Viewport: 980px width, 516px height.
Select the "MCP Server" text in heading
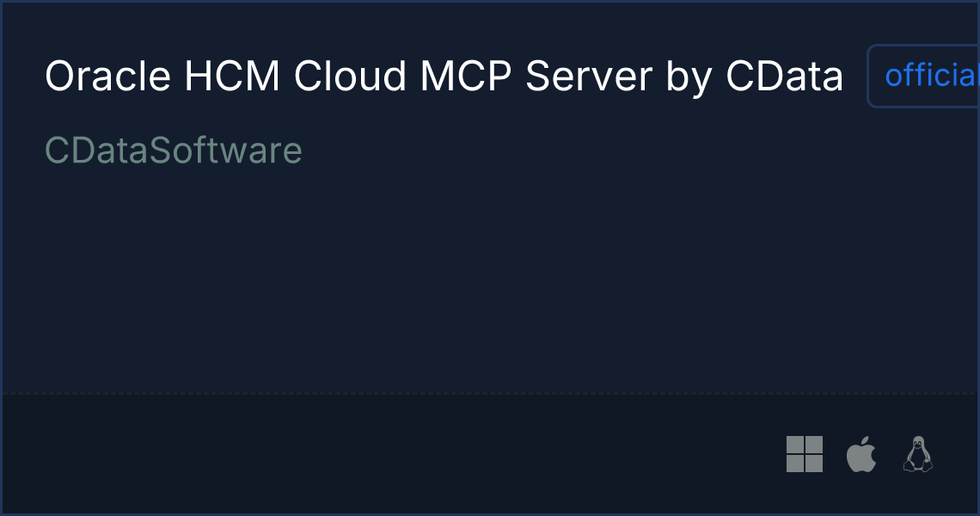point(536,77)
